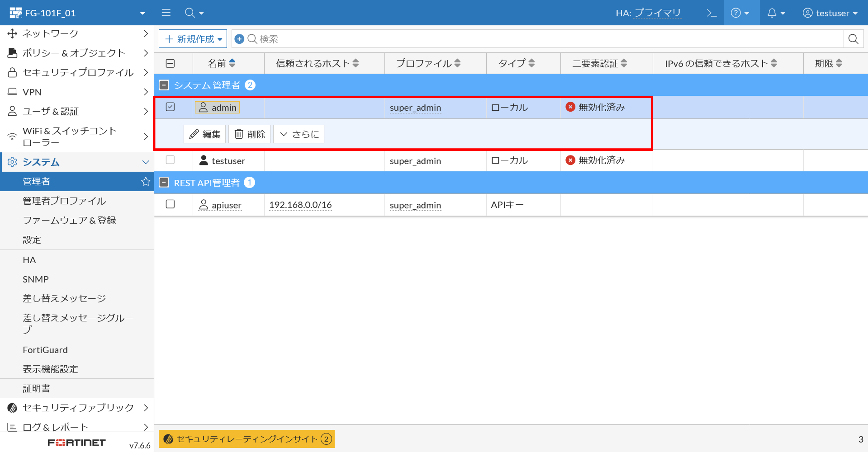Open the 新規作成 dropdown
Viewport: 868px width, 452px height.
coord(193,39)
